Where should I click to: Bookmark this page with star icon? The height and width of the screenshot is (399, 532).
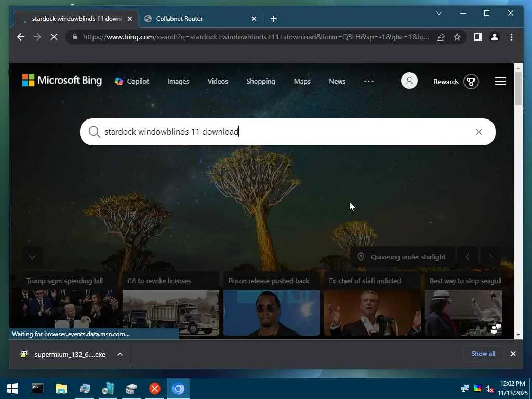457,37
